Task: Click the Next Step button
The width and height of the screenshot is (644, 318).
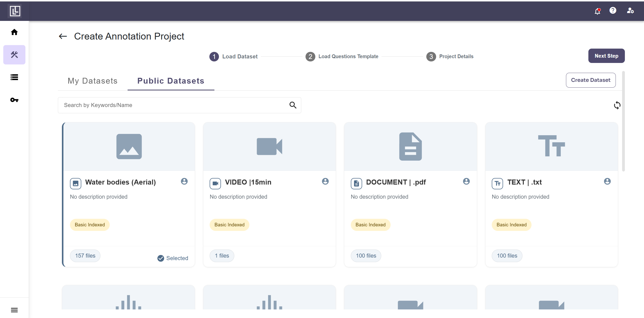Action: point(606,56)
